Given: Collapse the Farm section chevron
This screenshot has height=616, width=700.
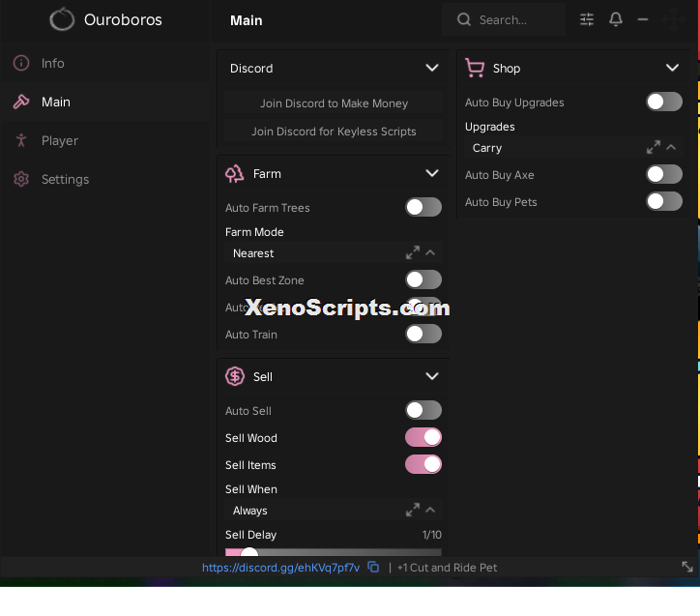Looking at the screenshot, I should [x=431, y=173].
